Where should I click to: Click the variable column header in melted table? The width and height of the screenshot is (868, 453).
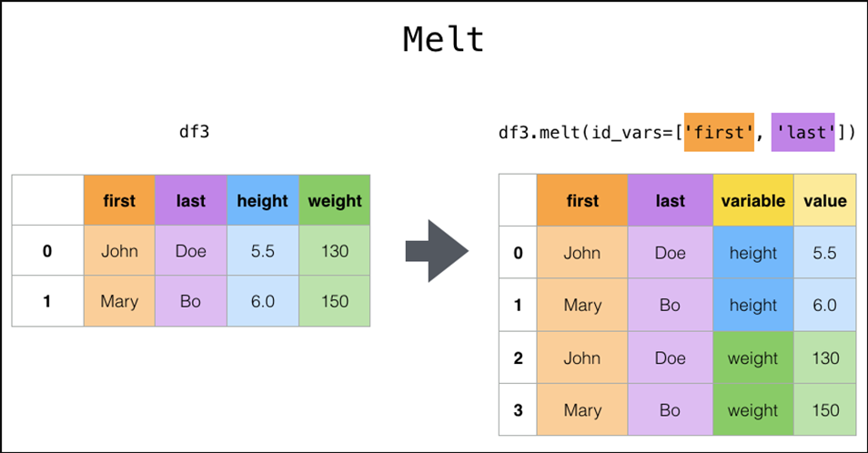pos(752,200)
